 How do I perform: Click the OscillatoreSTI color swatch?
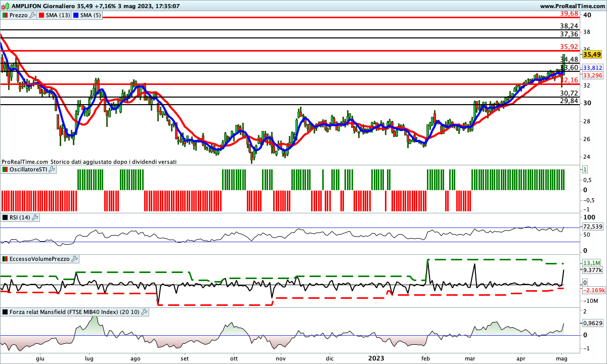coord(5,169)
